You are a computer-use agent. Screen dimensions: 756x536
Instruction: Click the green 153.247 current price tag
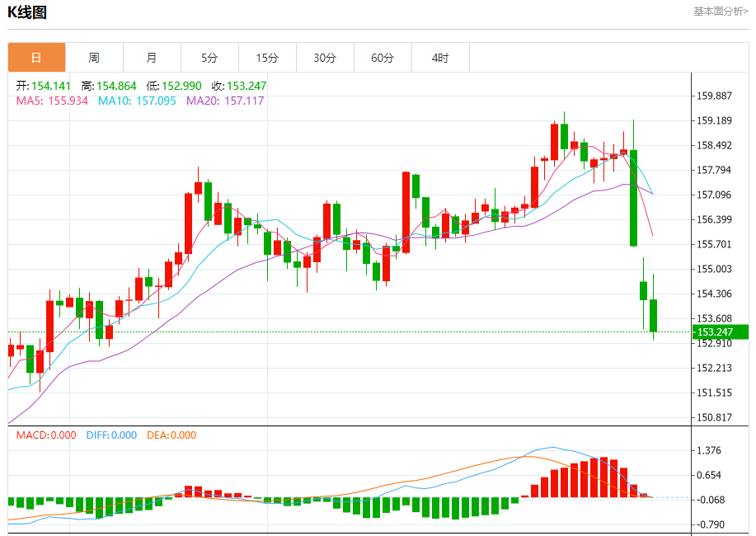coord(720,332)
